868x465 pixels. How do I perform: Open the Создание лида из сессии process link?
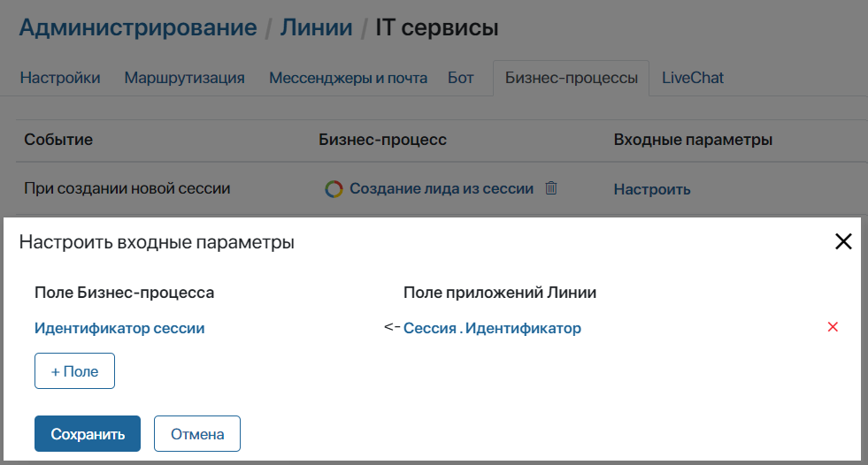(x=442, y=188)
